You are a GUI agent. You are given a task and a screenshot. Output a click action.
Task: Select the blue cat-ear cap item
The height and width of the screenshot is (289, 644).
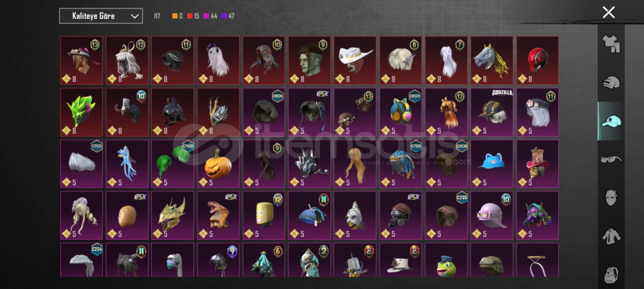point(492,164)
